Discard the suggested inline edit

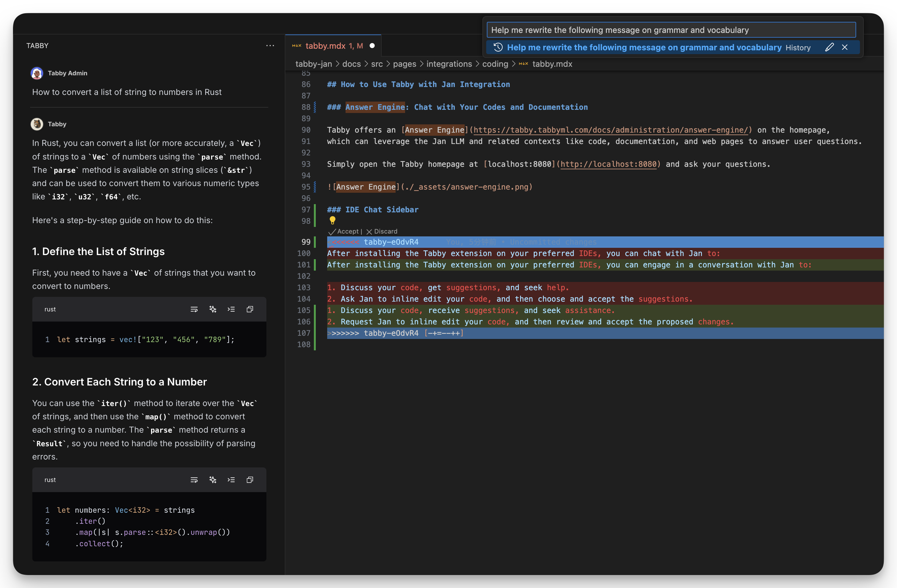pos(382,231)
